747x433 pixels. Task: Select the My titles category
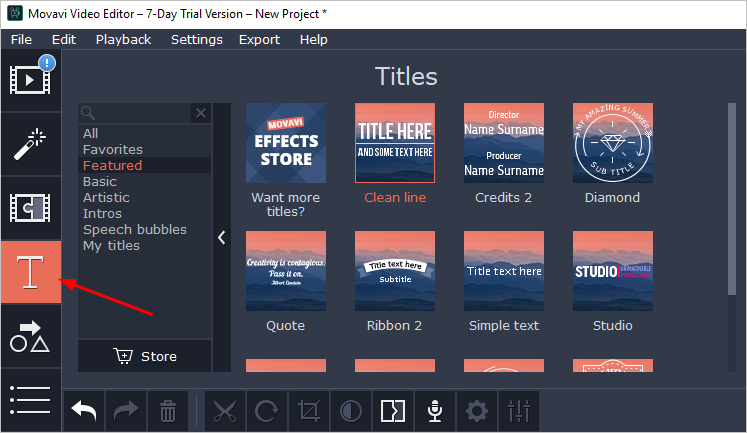coord(144,245)
